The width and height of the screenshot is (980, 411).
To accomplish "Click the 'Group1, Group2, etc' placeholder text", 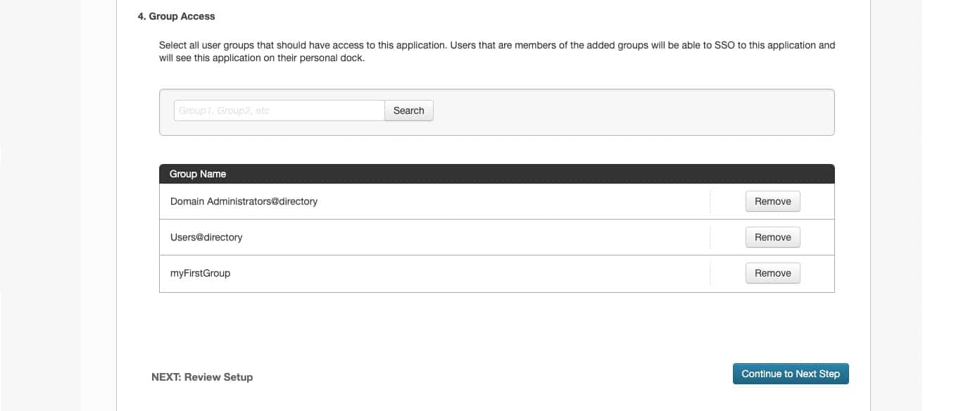I will click(x=224, y=110).
